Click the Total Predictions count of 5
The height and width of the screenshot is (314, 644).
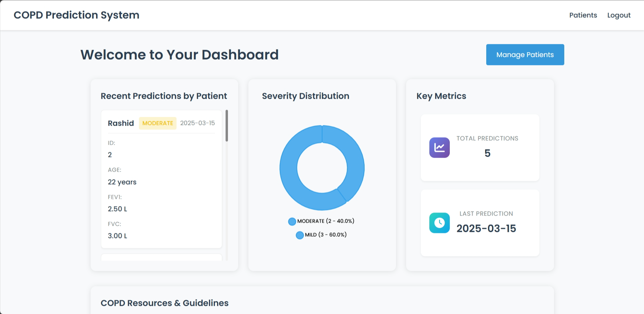487,153
